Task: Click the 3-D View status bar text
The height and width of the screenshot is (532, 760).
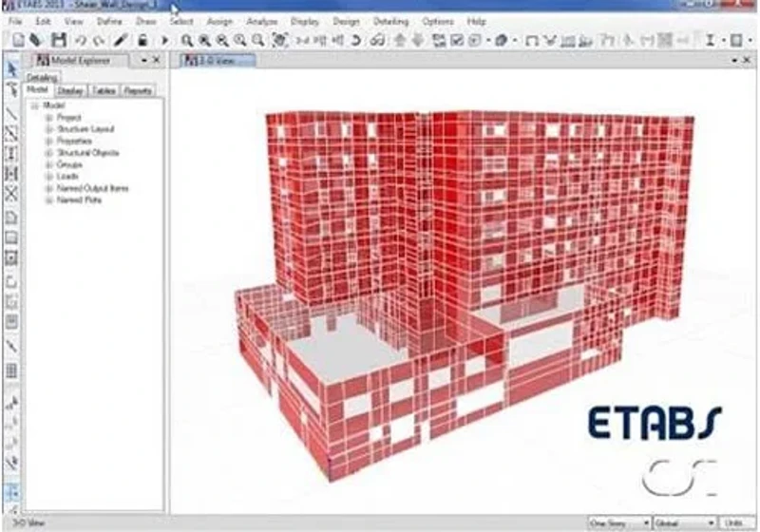Action: click(28, 523)
